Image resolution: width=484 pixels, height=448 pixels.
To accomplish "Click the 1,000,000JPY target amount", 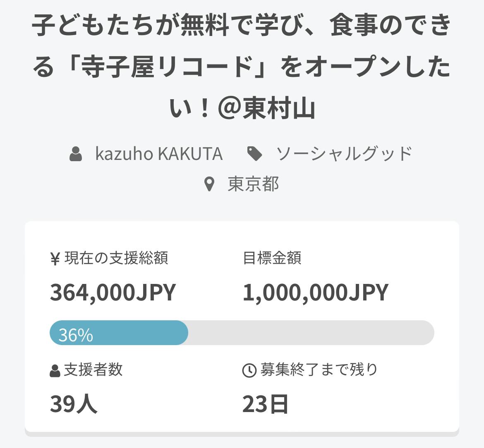I will point(315,292).
